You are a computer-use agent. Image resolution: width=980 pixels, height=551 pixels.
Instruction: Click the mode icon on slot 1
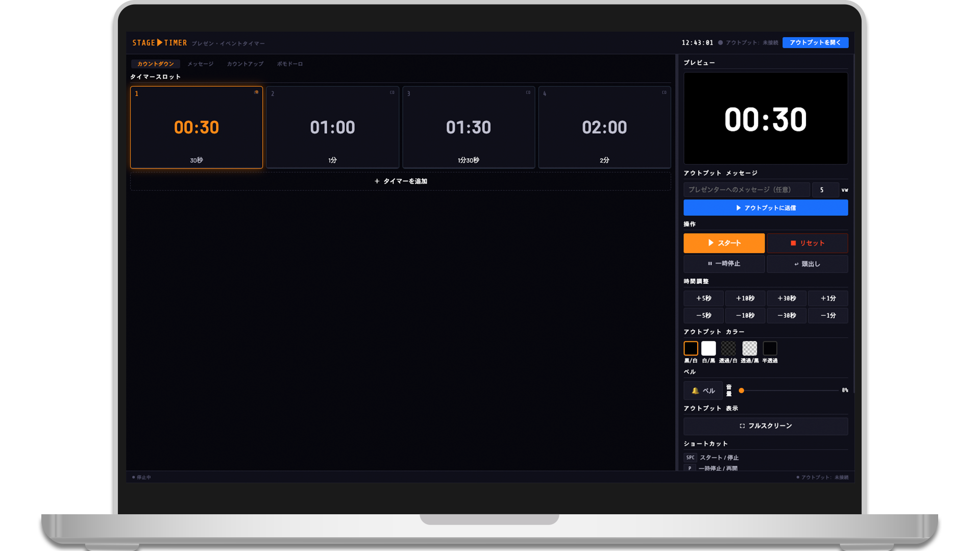pos(256,92)
